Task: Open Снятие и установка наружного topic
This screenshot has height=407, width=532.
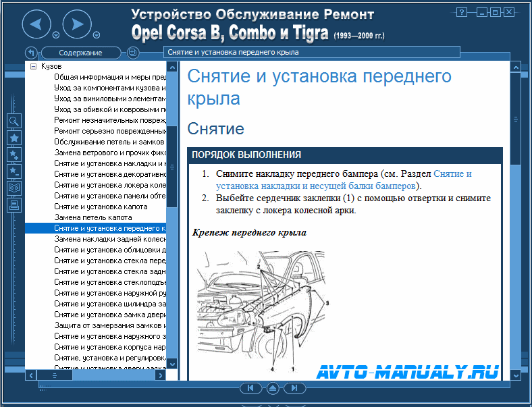Action: pyautogui.click(x=110, y=336)
